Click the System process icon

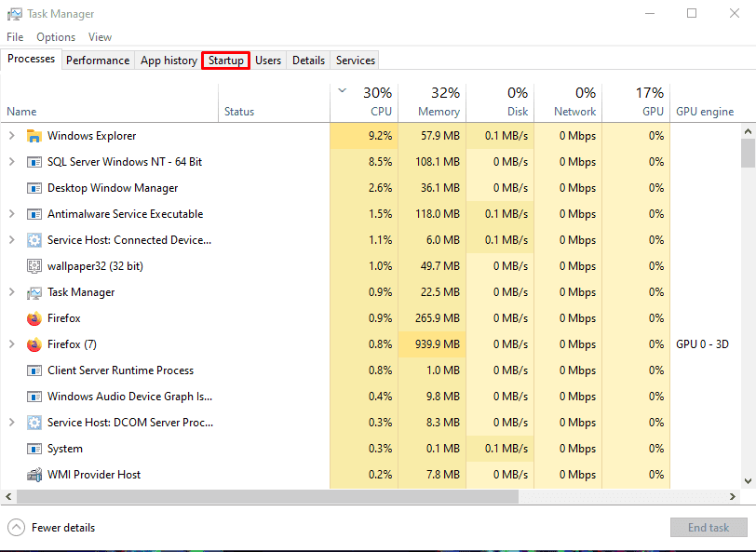[34, 449]
